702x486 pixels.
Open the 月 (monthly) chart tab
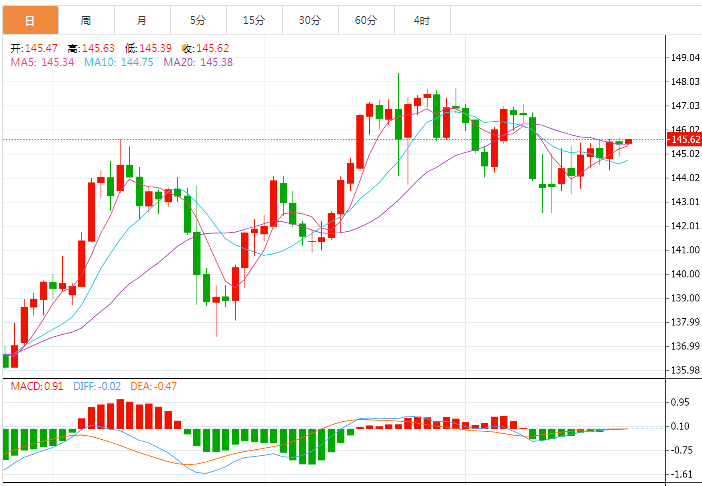pos(142,20)
